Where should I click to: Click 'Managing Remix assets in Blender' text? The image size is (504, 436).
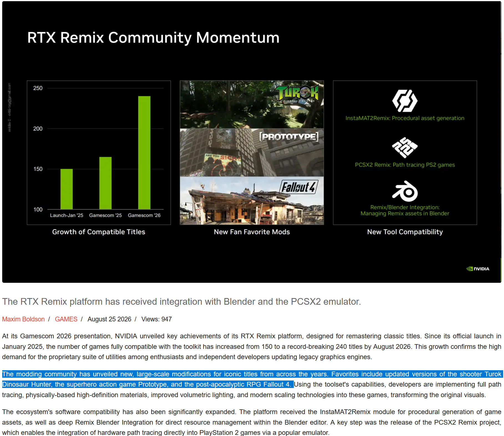pos(405,213)
